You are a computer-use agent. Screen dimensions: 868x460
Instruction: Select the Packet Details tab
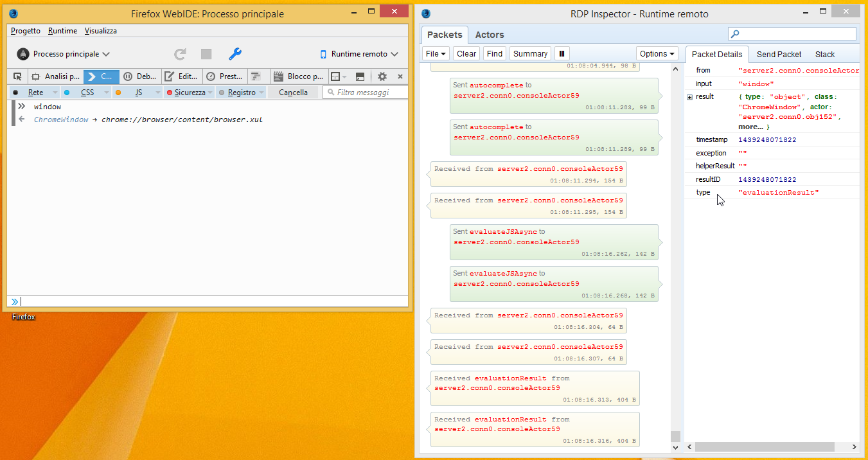coord(717,55)
